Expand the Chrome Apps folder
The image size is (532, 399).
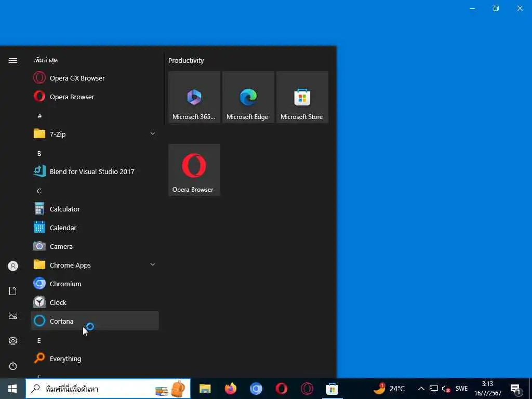click(95, 265)
